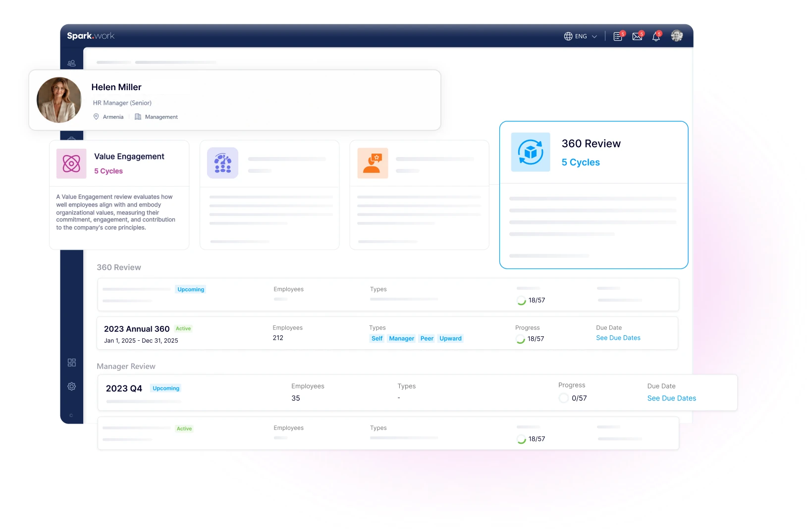This screenshot has height=532, width=808.
Task: Click the 'Manager Review' section heading
Action: point(126,367)
